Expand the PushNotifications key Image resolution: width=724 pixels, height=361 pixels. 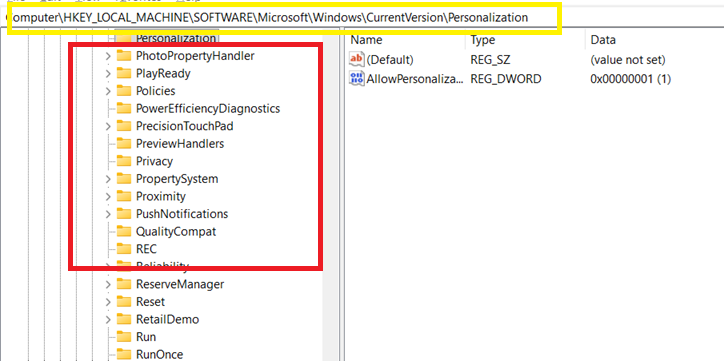pos(108,214)
